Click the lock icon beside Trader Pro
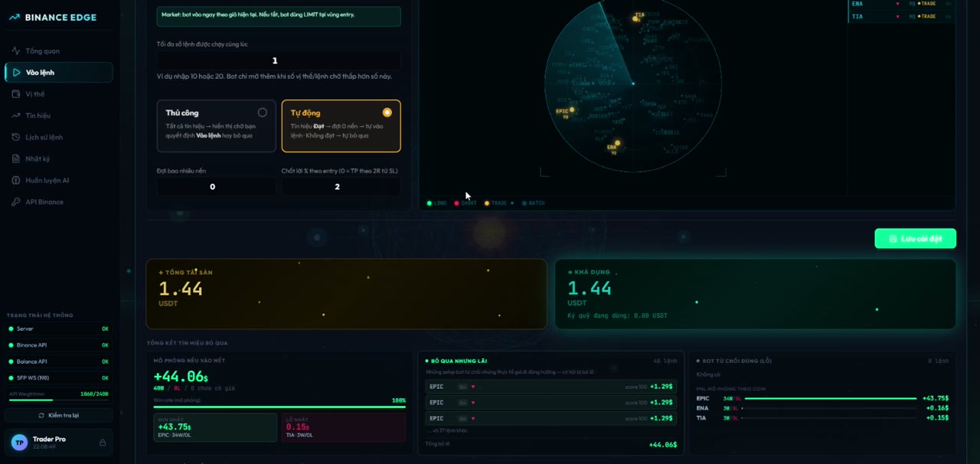The image size is (980, 464). 103,443
